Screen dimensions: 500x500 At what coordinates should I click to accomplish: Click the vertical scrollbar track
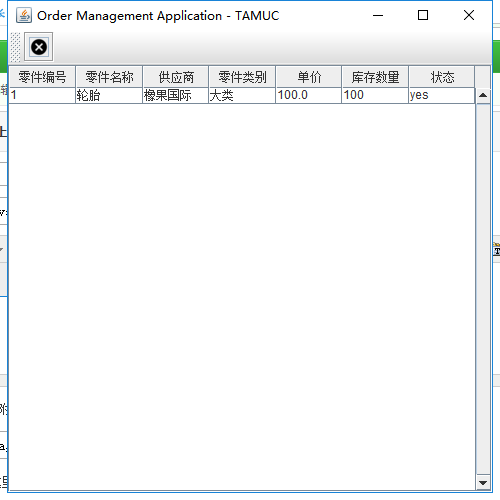point(483,289)
